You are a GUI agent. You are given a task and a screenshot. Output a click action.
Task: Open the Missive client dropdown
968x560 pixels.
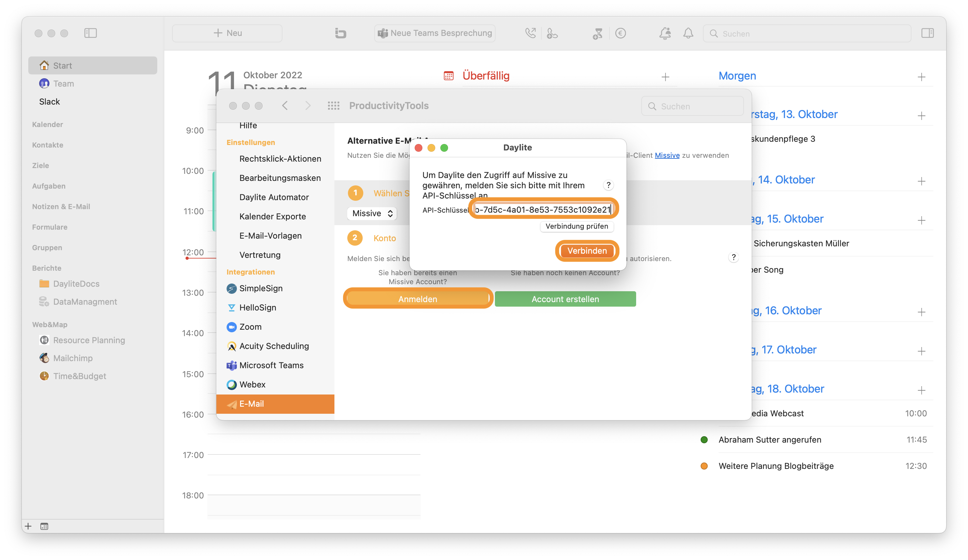click(371, 213)
